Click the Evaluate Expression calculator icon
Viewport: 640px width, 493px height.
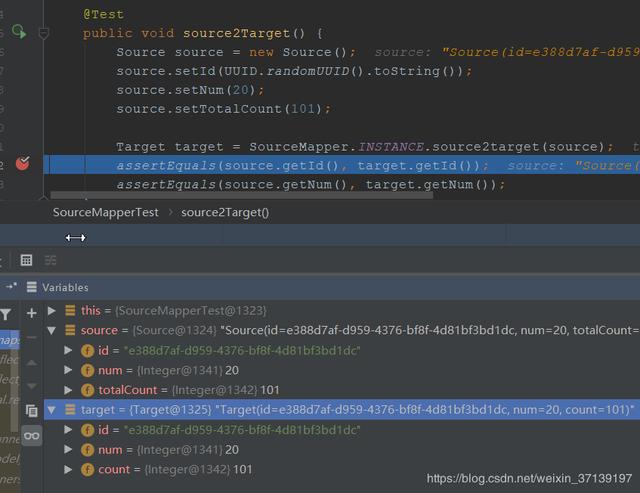click(27, 260)
